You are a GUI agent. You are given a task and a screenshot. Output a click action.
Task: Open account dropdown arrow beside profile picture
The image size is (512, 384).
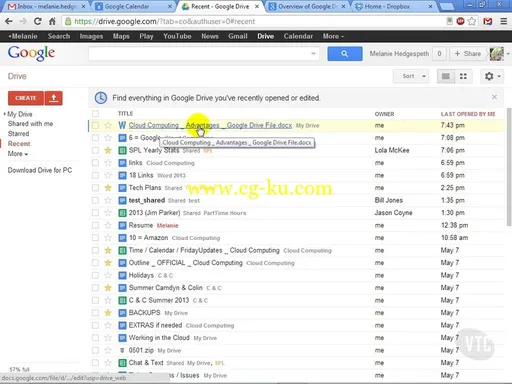[508, 54]
